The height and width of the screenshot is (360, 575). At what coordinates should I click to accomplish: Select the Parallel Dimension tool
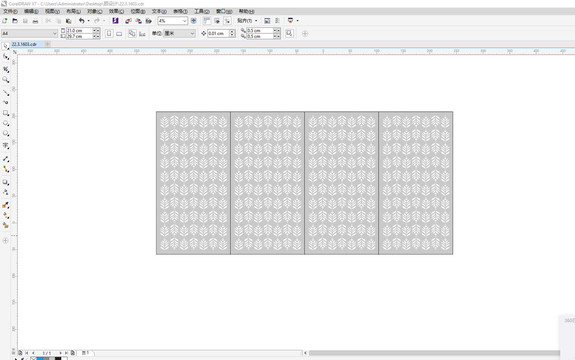pos(6,159)
